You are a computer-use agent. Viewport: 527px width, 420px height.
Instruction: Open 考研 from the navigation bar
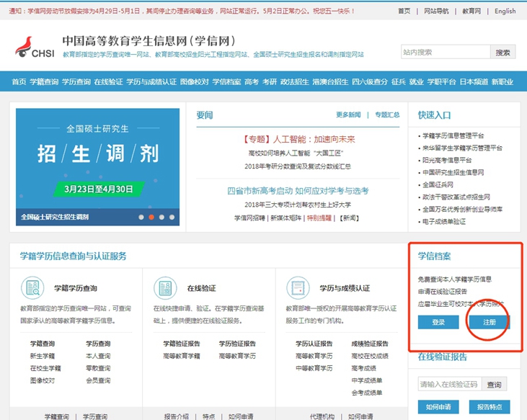tap(269, 82)
